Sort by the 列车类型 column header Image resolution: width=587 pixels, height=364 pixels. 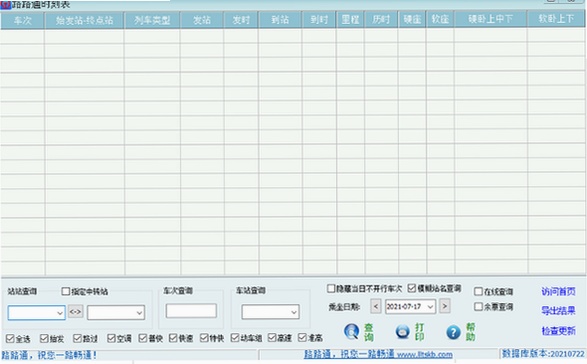click(x=152, y=20)
